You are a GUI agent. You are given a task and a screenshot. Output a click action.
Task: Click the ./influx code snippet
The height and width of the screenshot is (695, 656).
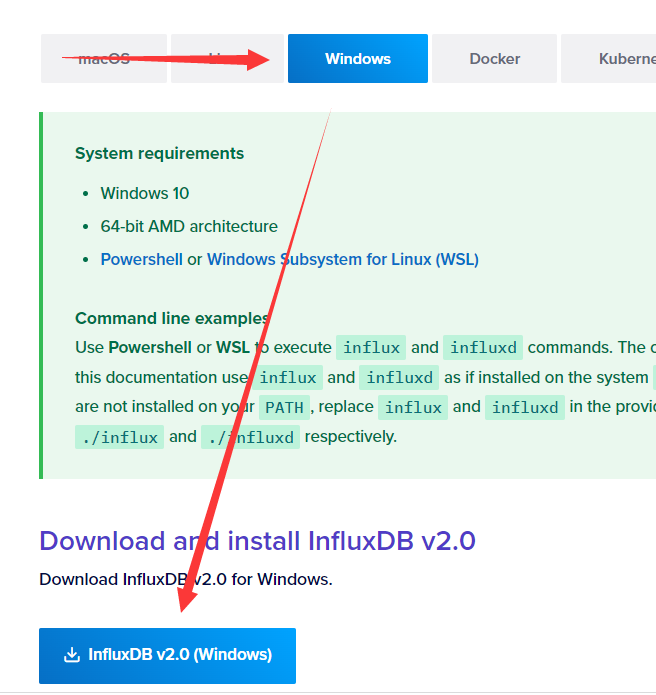[x=119, y=437]
